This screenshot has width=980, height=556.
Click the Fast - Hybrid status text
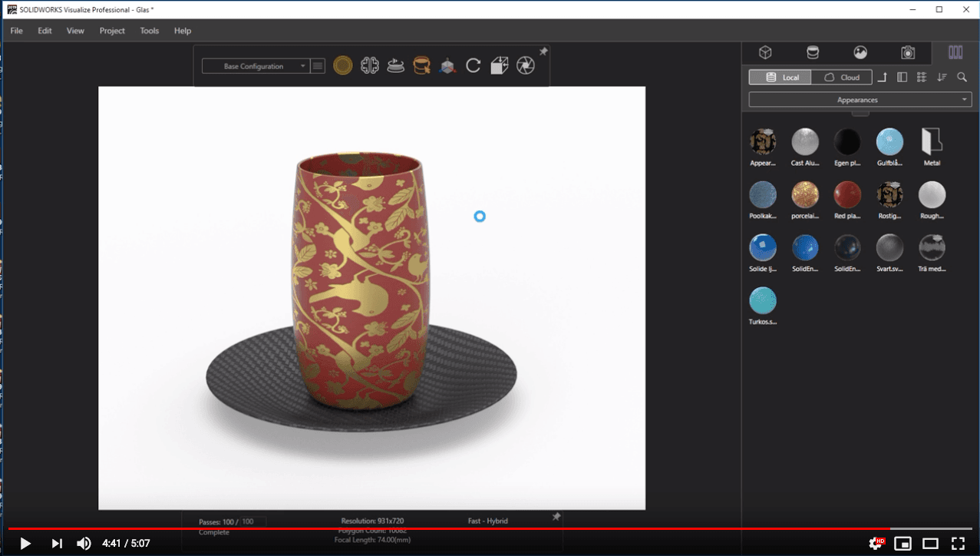pos(488,521)
